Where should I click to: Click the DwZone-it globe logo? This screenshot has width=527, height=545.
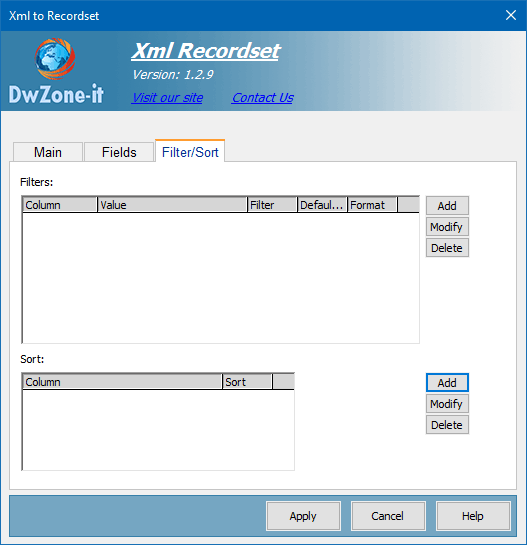click(x=55, y=59)
